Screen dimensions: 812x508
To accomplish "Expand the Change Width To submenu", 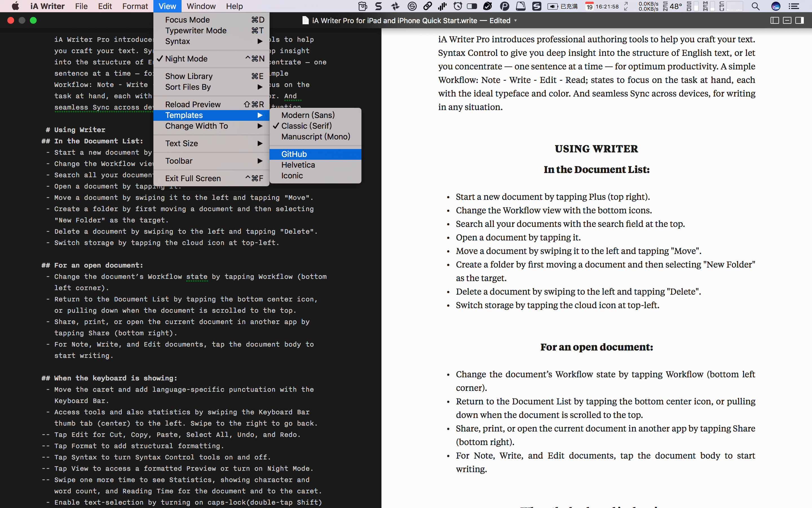I will coord(211,126).
